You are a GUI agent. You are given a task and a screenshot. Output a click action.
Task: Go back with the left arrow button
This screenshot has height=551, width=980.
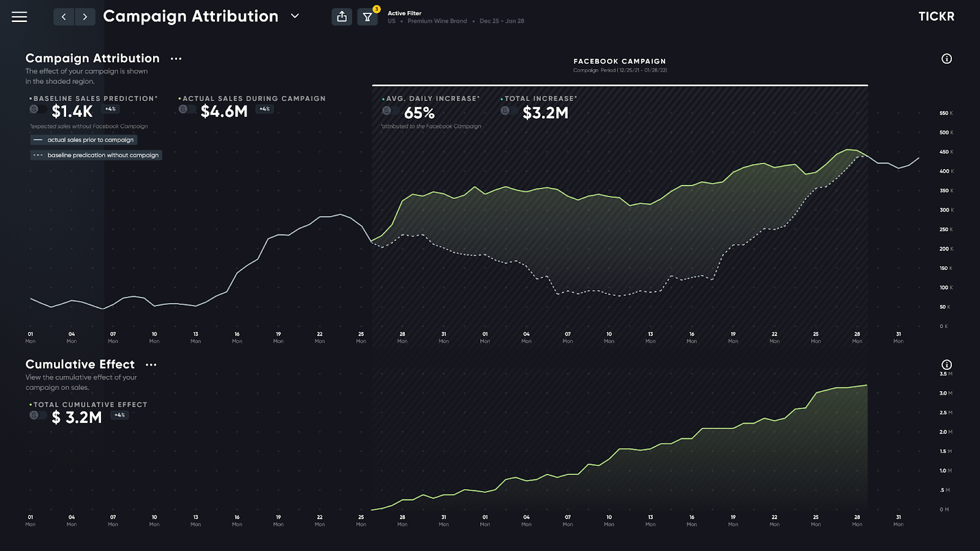tap(64, 17)
